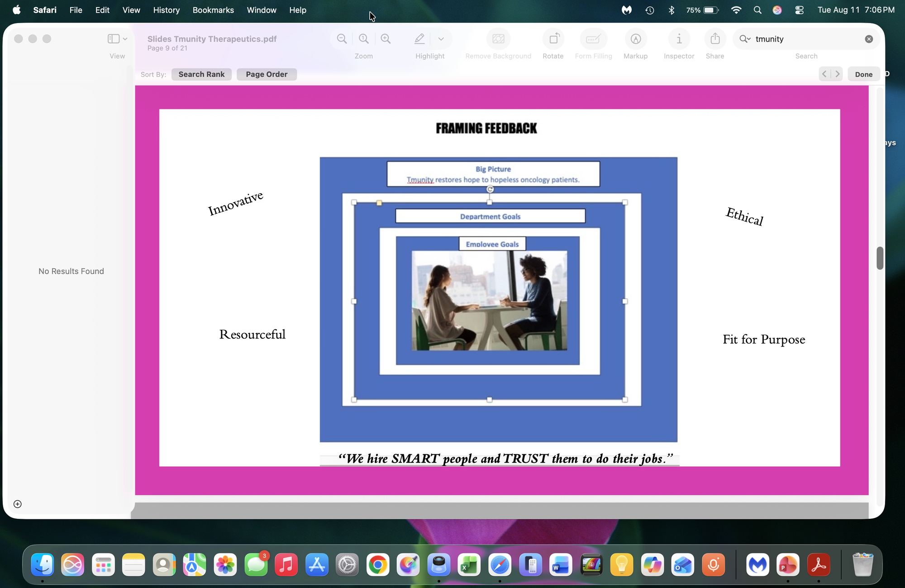
Task: Open the Apple menu
Action: click(16, 10)
